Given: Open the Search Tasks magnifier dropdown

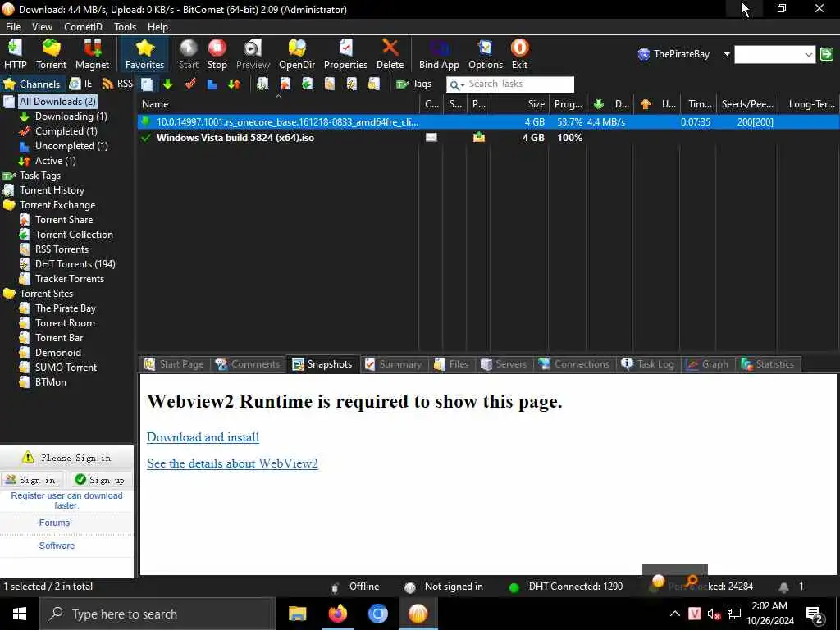Looking at the screenshot, I should click(x=457, y=84).
